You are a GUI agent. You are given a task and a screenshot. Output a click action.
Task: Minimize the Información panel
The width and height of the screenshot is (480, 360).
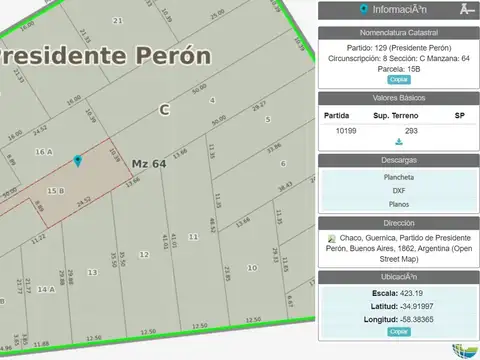click(x=467, y=9)
